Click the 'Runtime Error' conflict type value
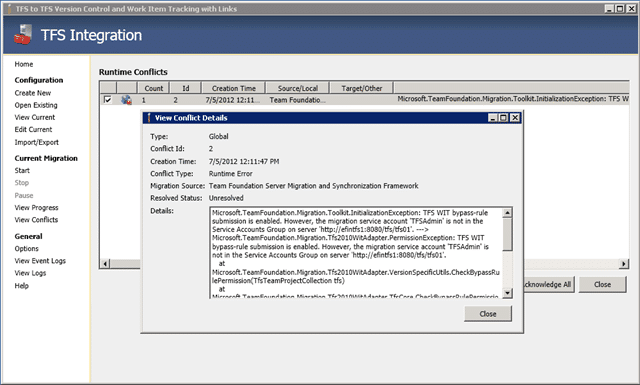This screenshot has width=640, height=385. tap(231, 174)
